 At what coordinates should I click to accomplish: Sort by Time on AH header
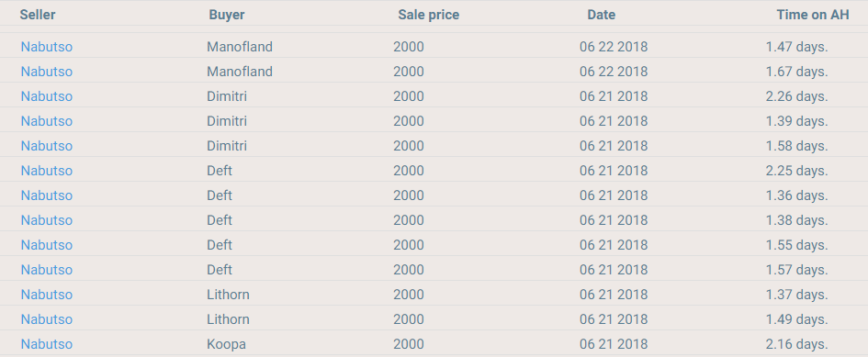tap(813, 15)
